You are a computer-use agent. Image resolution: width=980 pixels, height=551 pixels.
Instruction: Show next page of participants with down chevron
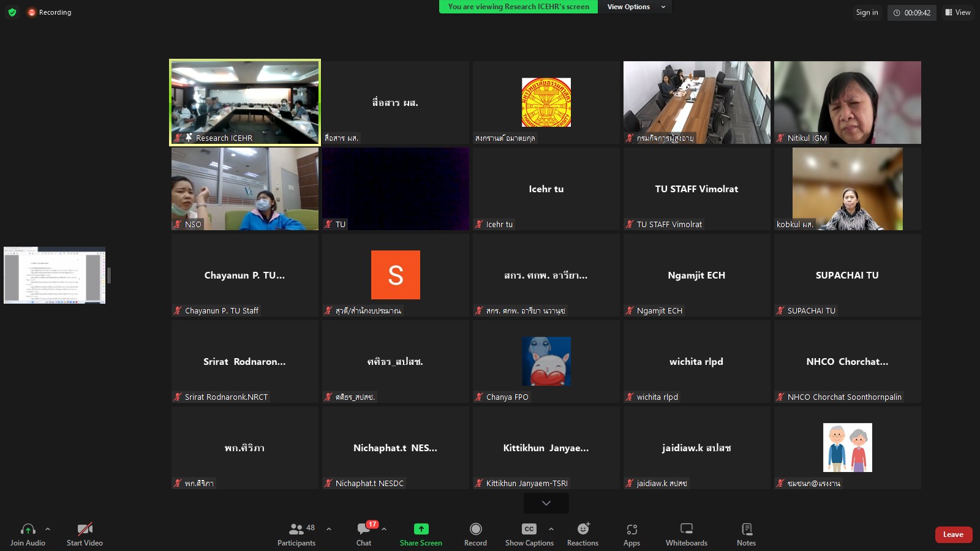(546, 503)
